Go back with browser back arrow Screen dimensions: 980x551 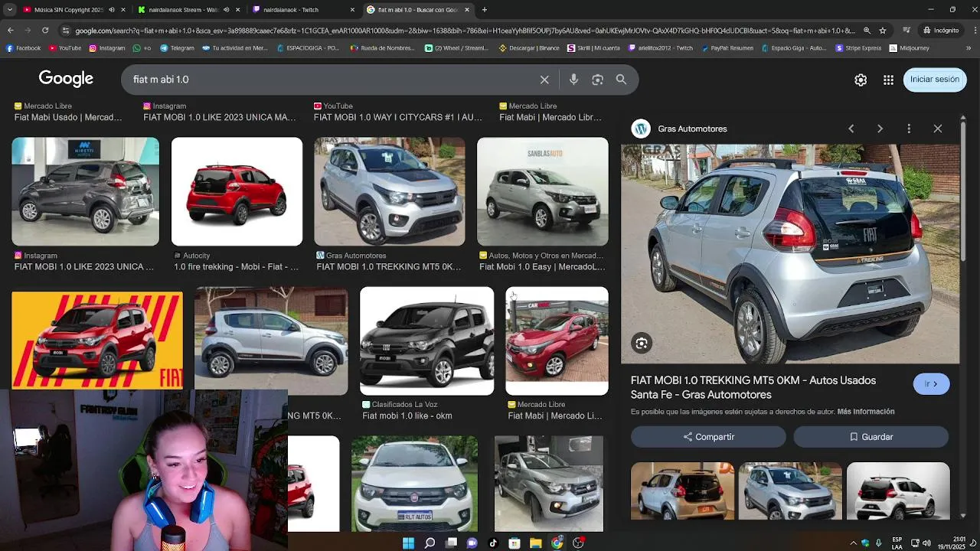click(10, 30)
